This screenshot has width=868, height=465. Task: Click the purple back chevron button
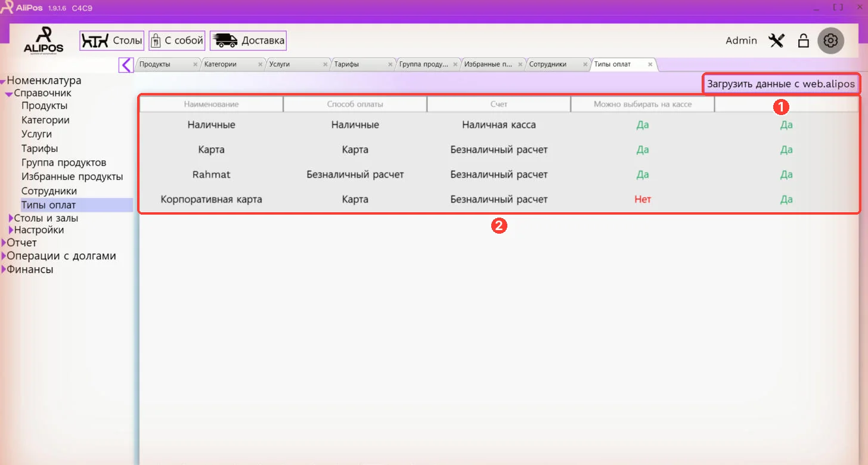[x=126, y=64]
